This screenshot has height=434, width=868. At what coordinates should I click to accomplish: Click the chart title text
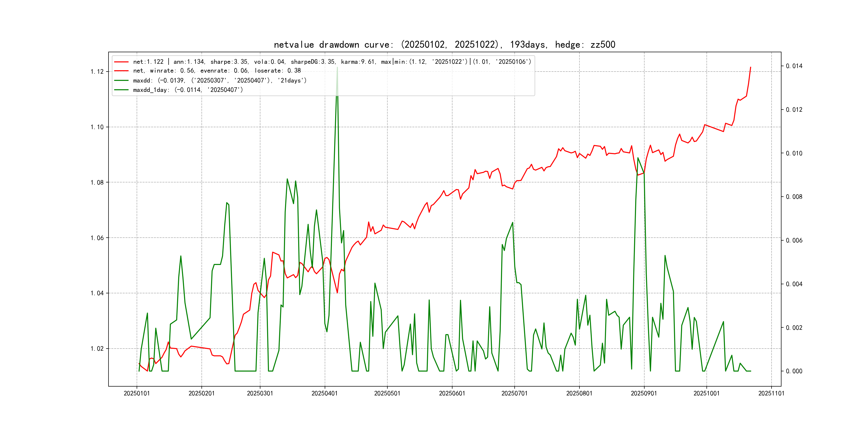point(444,45)
